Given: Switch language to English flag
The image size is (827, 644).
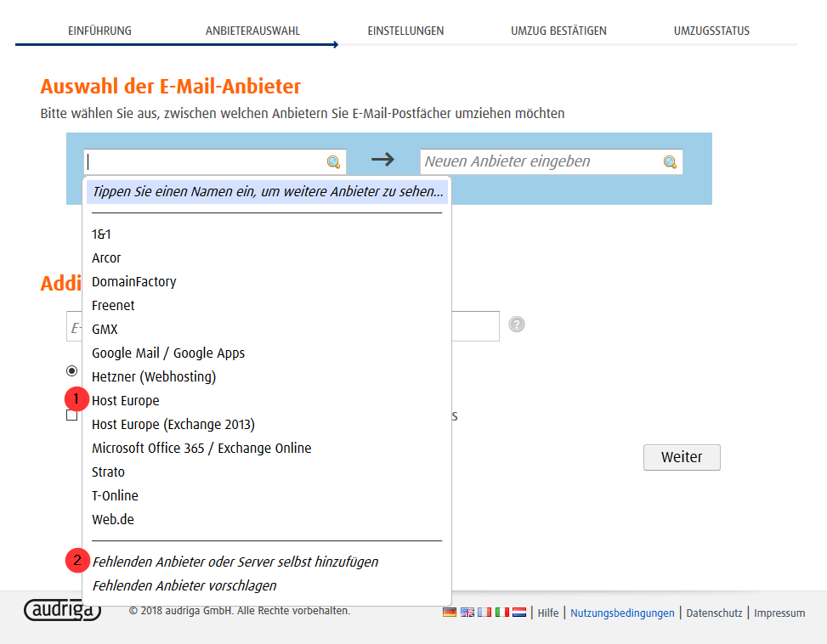Looking at the screenshot, I should 467,613.
